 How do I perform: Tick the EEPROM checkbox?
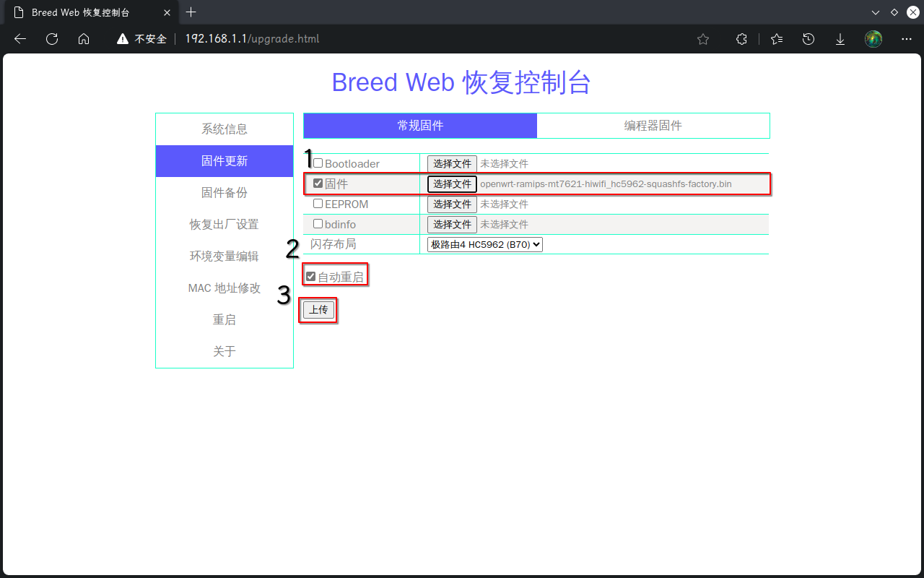coord(318,204)
